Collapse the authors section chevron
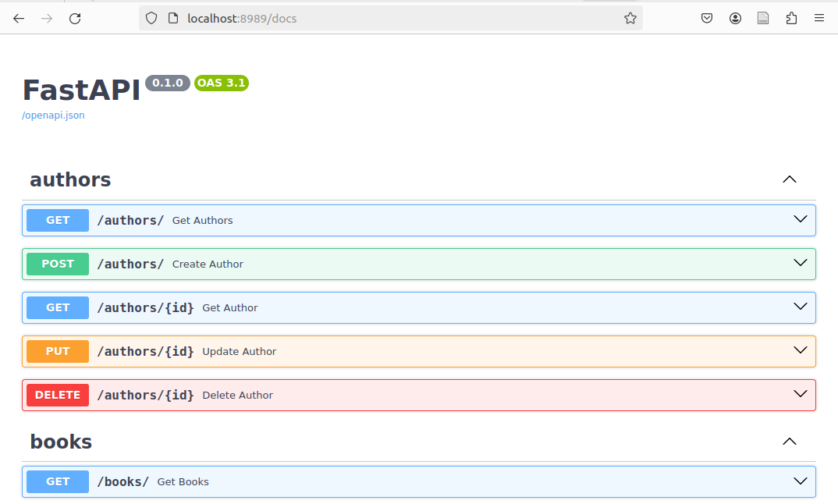 [x=789, y=179]
